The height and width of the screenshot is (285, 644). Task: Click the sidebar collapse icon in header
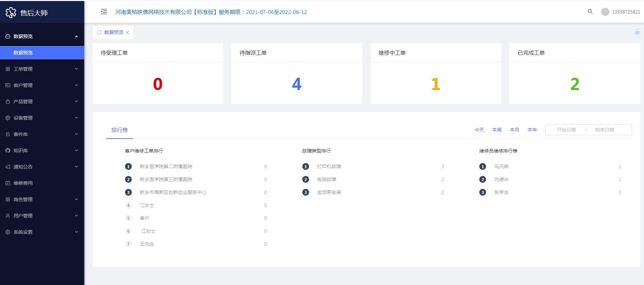pos(104,12)
